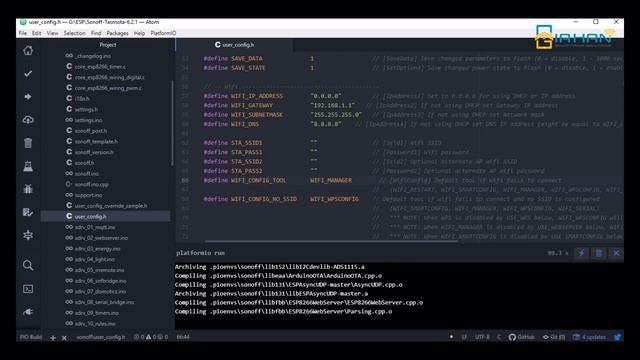640x360 pixels.
Task: Open the Find menu
Action: pos(96,33)
